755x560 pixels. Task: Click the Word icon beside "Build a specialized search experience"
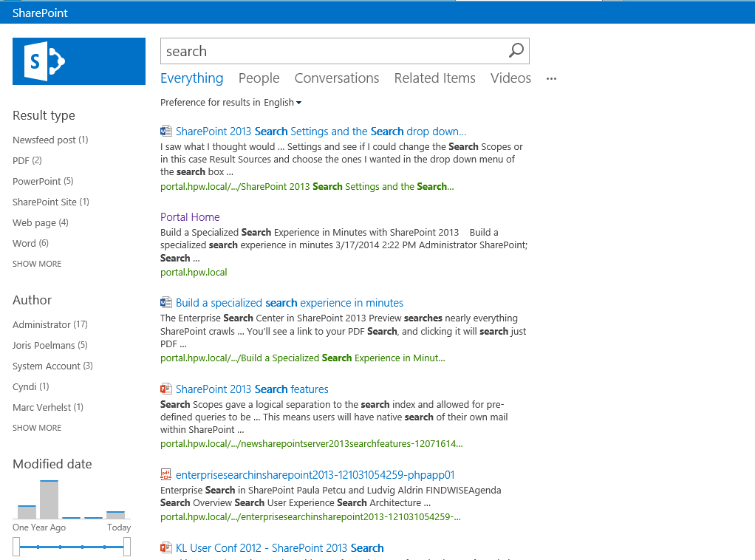pos(165,302)
